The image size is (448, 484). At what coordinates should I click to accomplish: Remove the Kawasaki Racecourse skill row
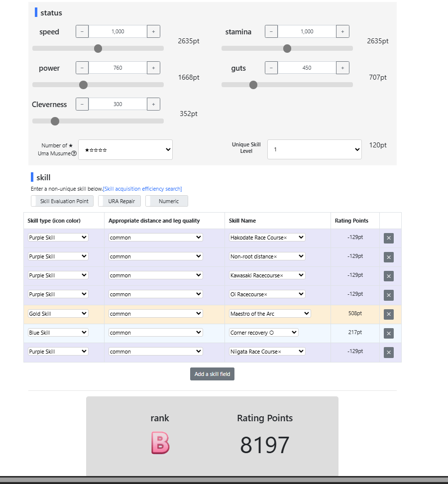coord(388,276)
